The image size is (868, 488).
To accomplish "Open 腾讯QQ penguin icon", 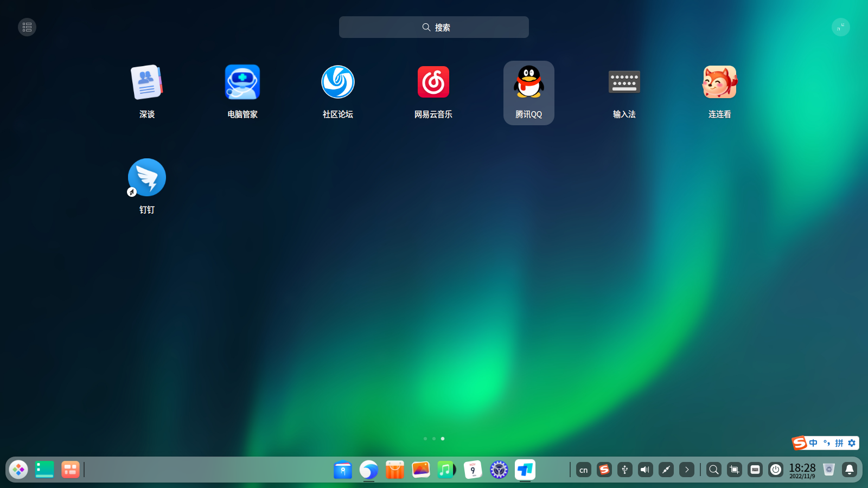I will [529, 82].
